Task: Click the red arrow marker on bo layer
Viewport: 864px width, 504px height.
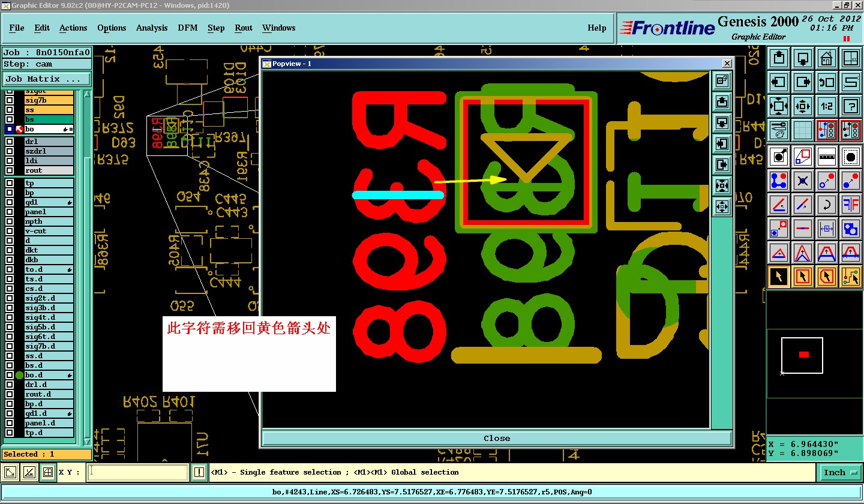Action: (19, 130)
